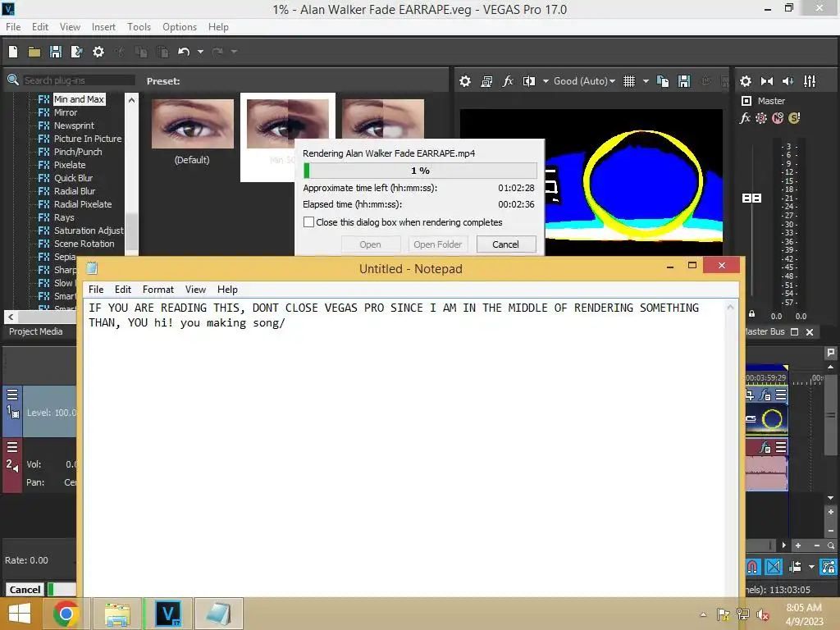The width and height of the screenshot is (840, 630).
Task: Copy snapshot to clipboard in preview toolbar
Action: (663, 81)
